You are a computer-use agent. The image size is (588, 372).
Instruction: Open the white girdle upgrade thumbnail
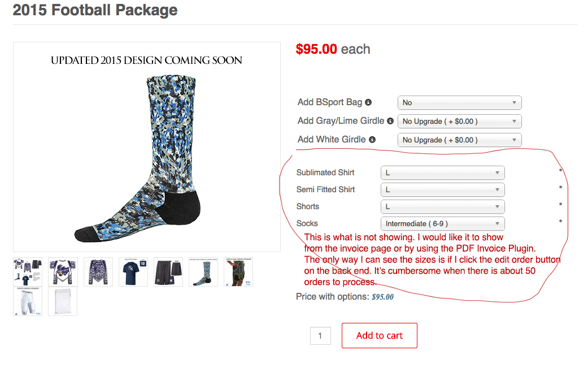pos(28,301)
